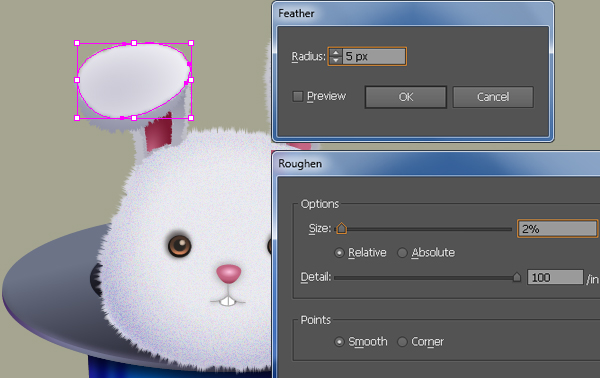The width and height of the screenshot is (600, 378).
Task: Confirm the Feather dialog with OK
Action: click(x=406, y=97)
